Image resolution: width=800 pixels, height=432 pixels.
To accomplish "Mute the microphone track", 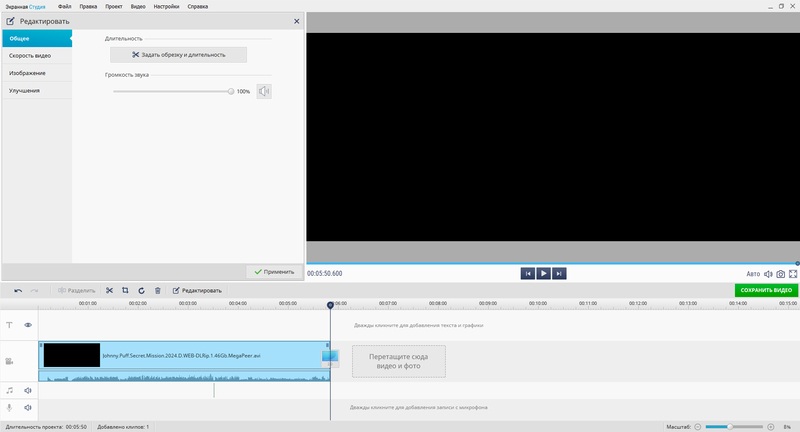I will click(28, 408).
